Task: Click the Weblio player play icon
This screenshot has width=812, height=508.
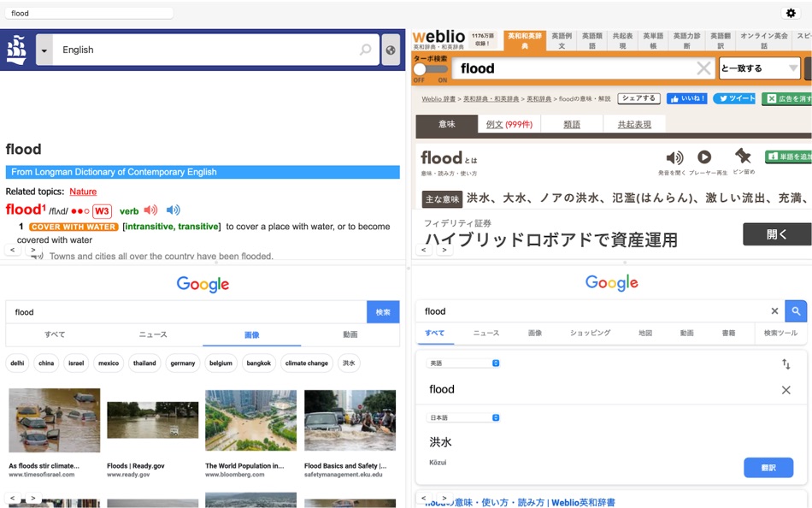Action: click(704, 157)
